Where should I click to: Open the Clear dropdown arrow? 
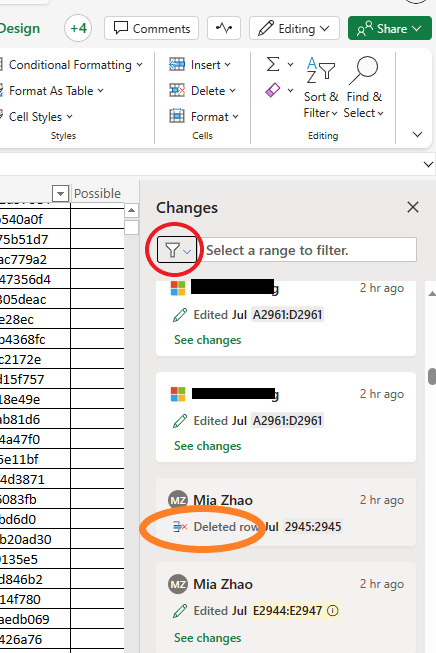(x=290, y=90)
